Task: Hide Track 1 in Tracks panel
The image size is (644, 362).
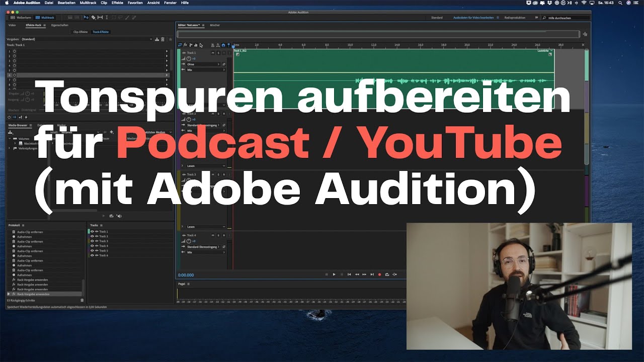Action: (92, 232)
